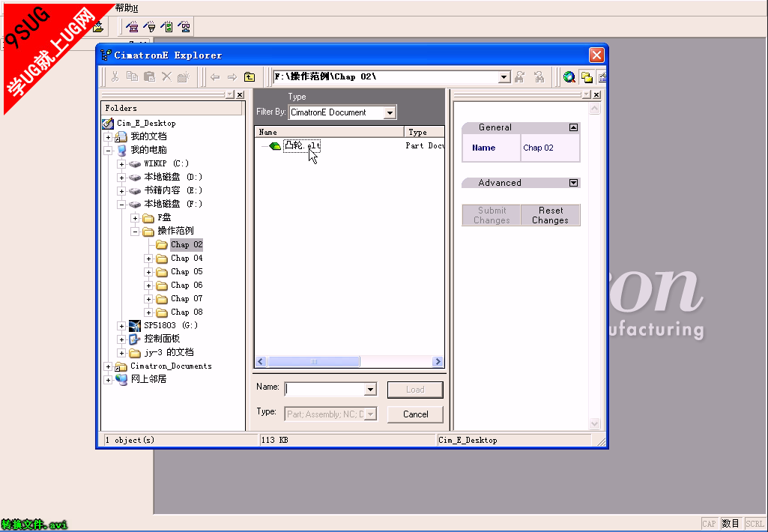Expand the 我的文档 tree node
This screenshot has width=768, height=532.
click(x=108, y=137)
